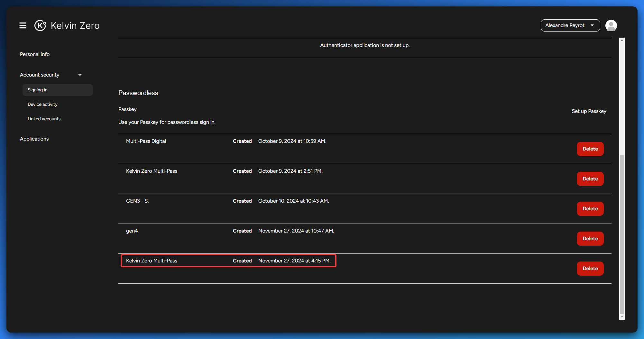Click the Authenticator application not set up message

365,45
